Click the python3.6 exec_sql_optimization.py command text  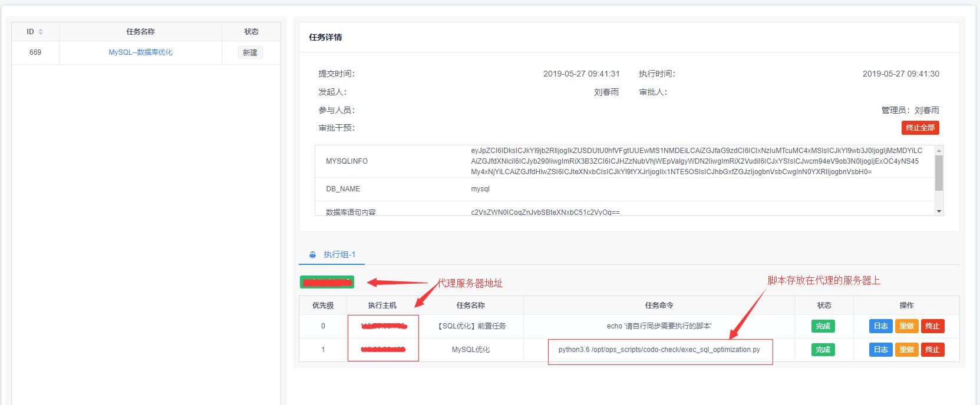click(659, 350)
